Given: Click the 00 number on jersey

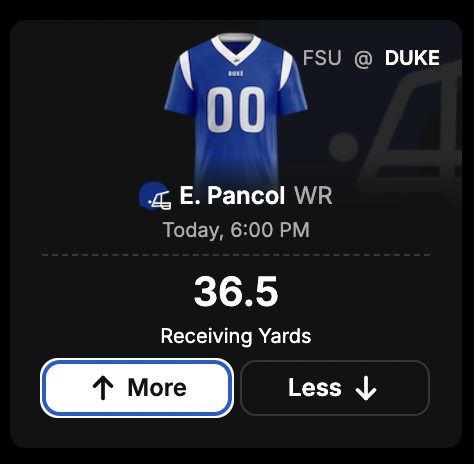Looking at the screenshot, I should coord(236,110).
